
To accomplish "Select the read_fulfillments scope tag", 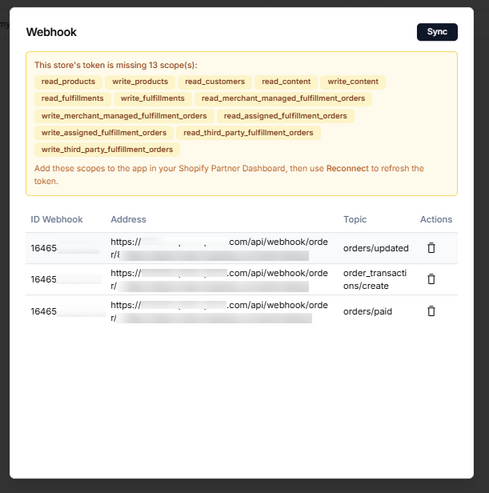I will click(72, 98).
